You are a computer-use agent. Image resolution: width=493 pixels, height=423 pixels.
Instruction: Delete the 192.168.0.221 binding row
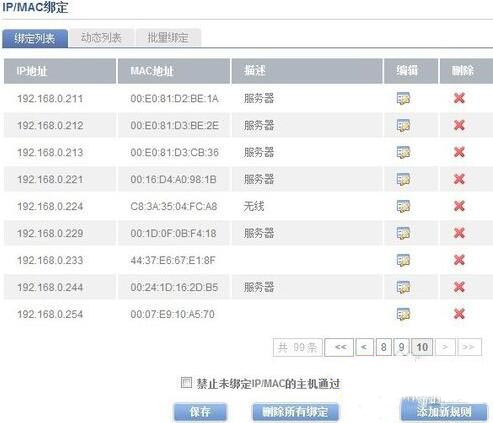(x=459, y=179)
